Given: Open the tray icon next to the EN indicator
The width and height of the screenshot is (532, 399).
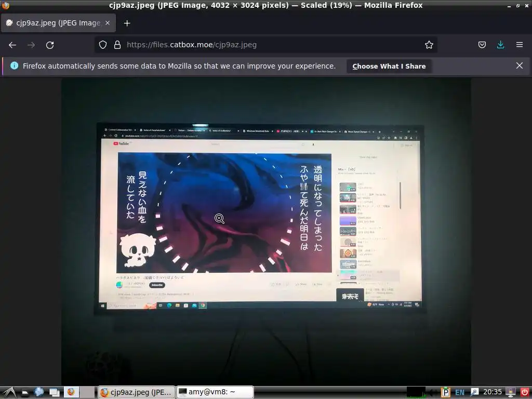Looking at the screenshot, I should (474, 392).
